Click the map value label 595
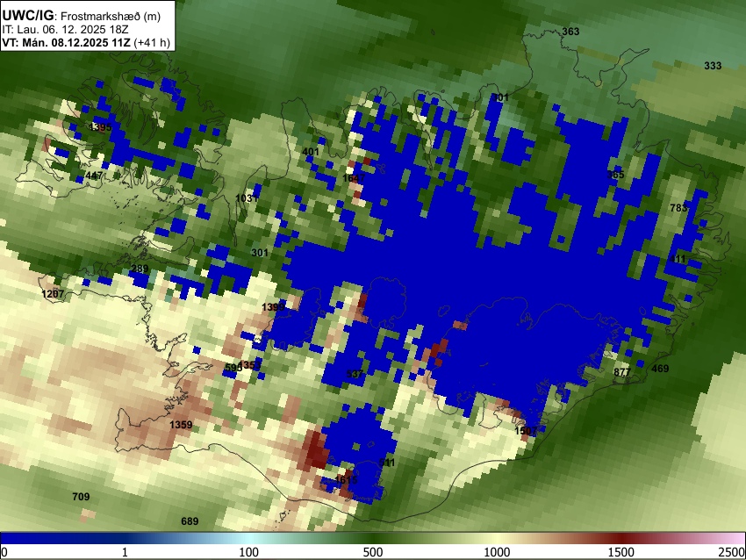 (x=233, y=368)
